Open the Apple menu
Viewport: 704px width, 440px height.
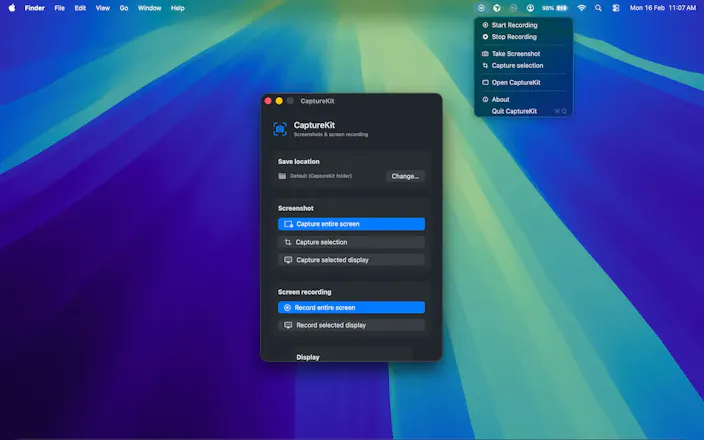tap(12, 8)
